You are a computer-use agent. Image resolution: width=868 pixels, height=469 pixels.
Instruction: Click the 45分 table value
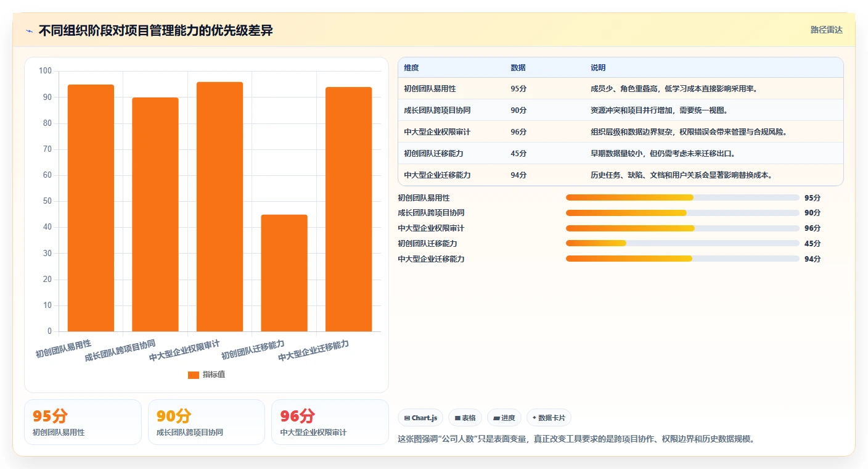point(518,154)
